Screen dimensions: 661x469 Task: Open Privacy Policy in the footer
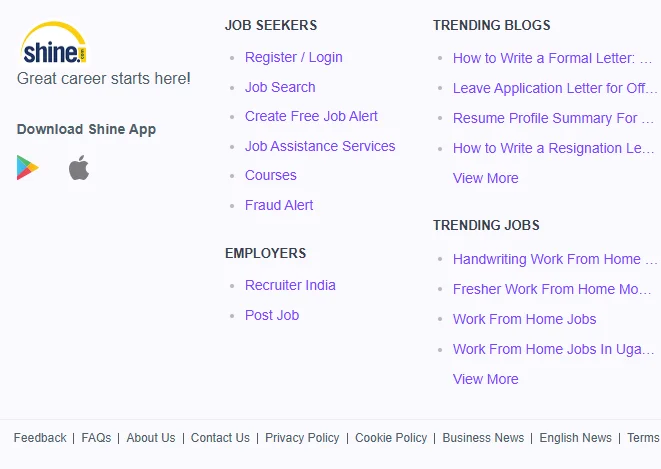coord(302,438)
